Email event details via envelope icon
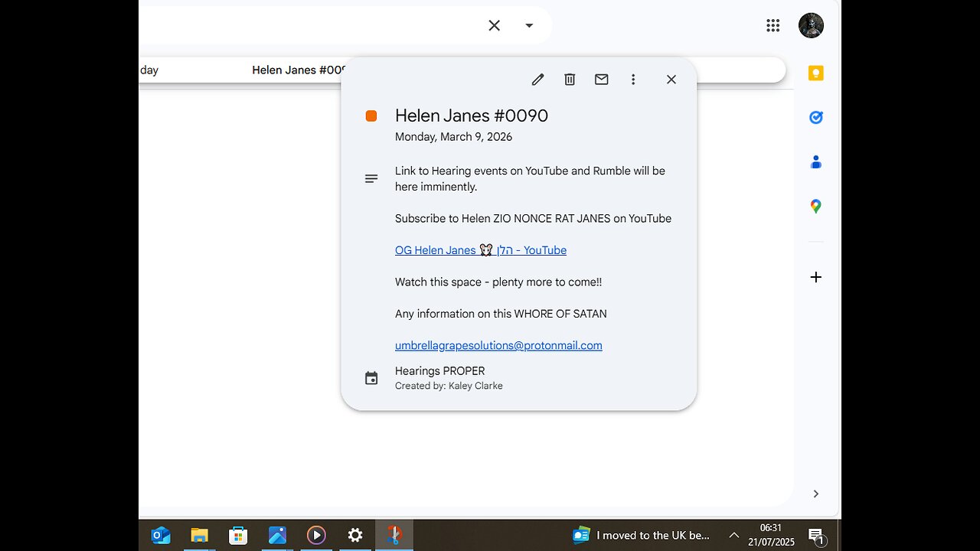980x551 pixels. (x=602, y=80)
